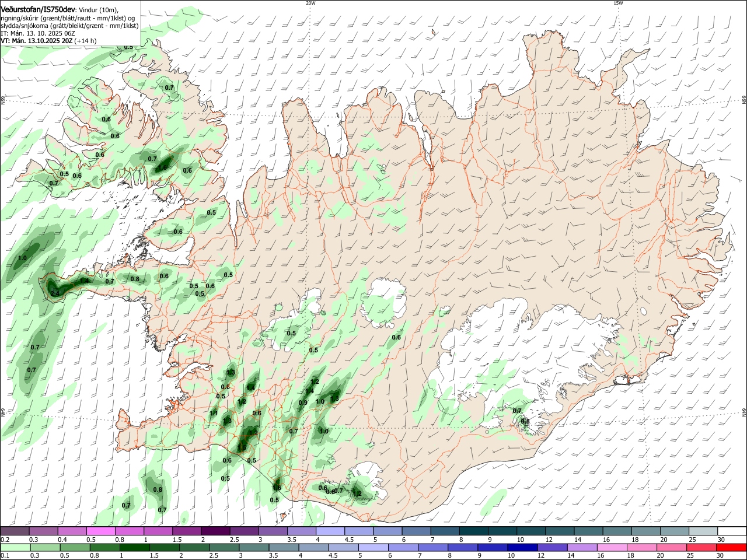Click the "rigning/skúrir" legend description line
747x560 pixels.
pyautogui.click(x=68, y=18)
